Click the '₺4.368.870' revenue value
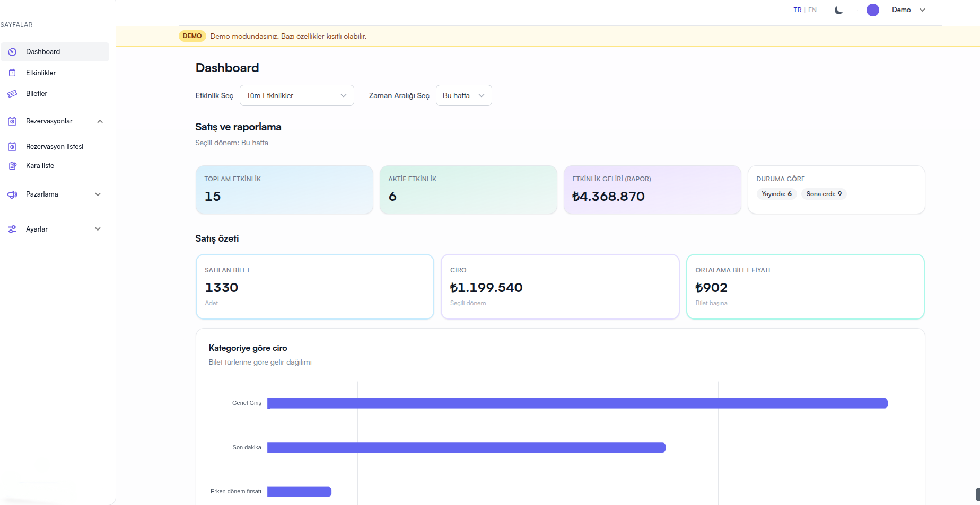980x505 pixels. click(608, 197)
